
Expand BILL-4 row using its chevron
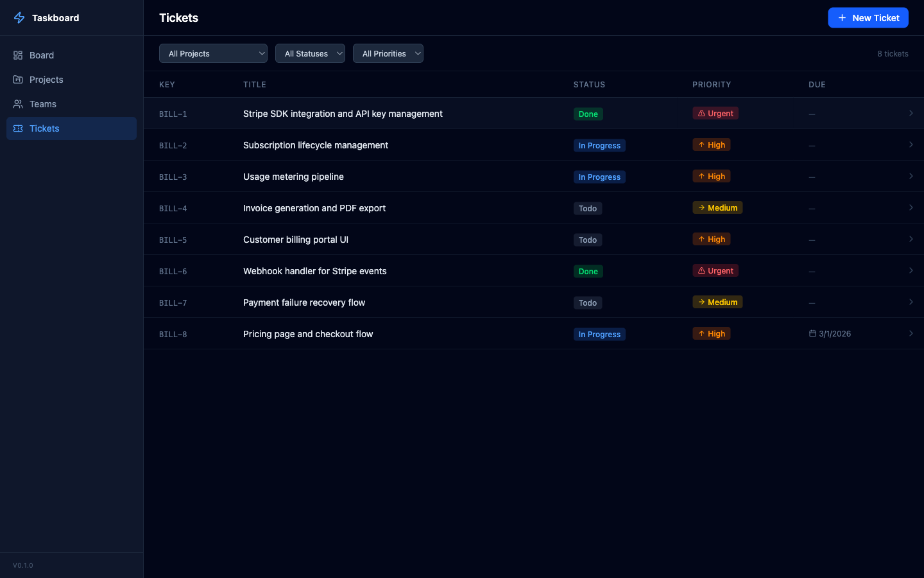pyautogui.click(x=911, y=207)
